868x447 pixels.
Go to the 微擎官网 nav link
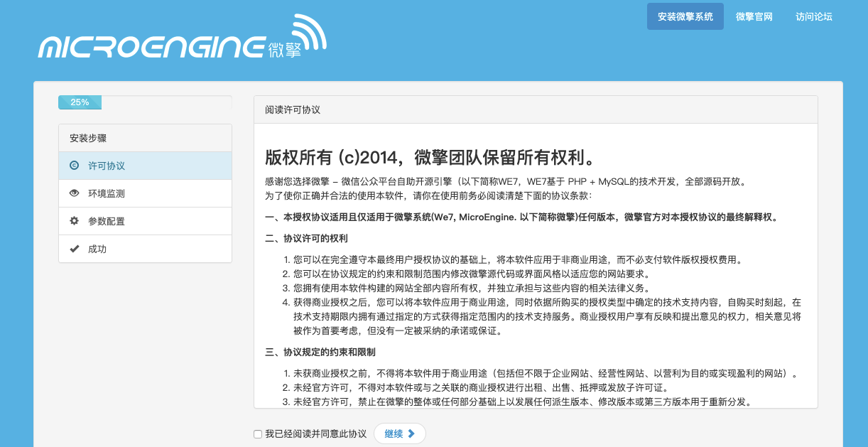tap(754, 16)
